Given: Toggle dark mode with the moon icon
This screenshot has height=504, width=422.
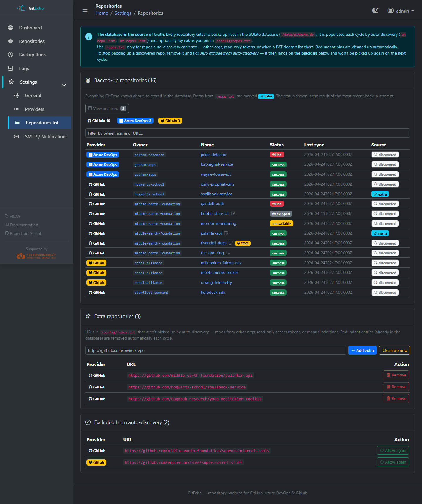Looking at the screenshot, I should 375,11.
